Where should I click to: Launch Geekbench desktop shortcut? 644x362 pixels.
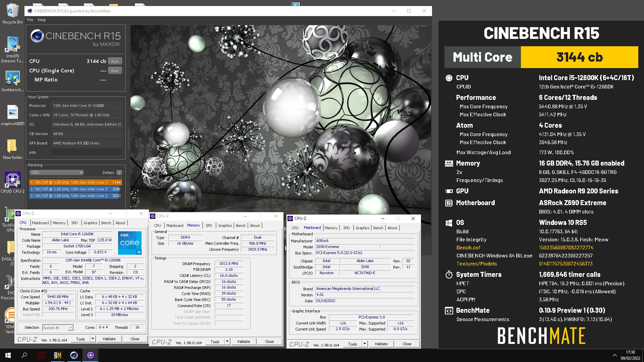(x=12, y=81)
